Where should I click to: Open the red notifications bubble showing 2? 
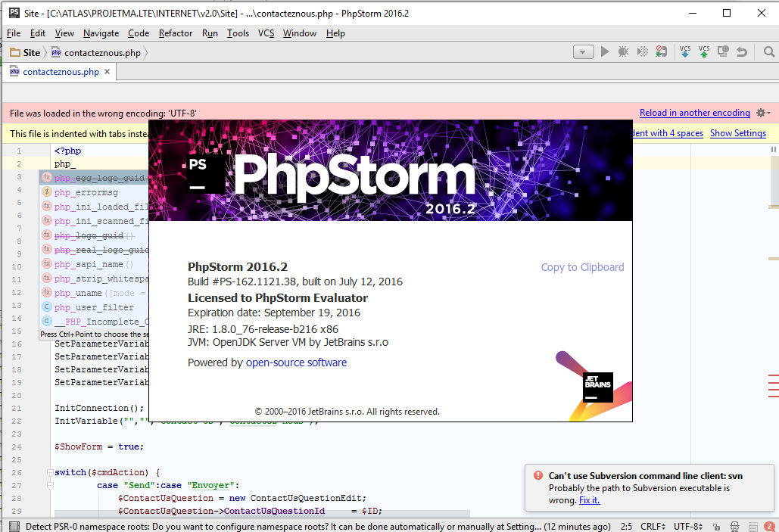[769, 526]
